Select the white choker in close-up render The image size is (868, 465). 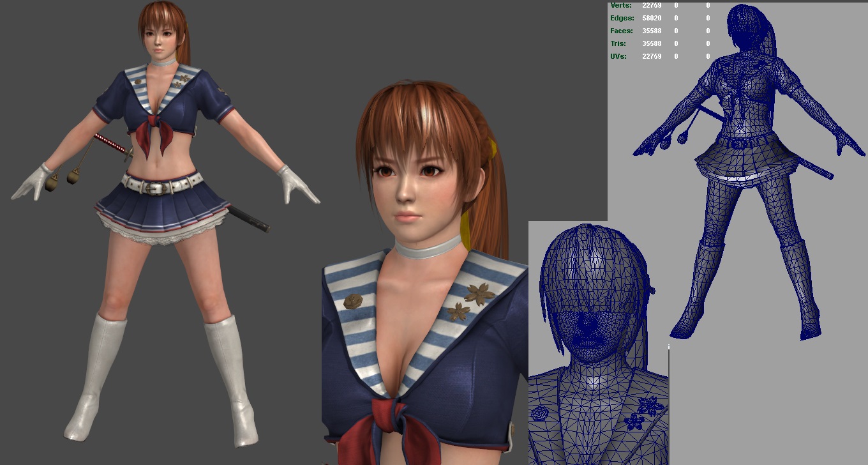426,247
